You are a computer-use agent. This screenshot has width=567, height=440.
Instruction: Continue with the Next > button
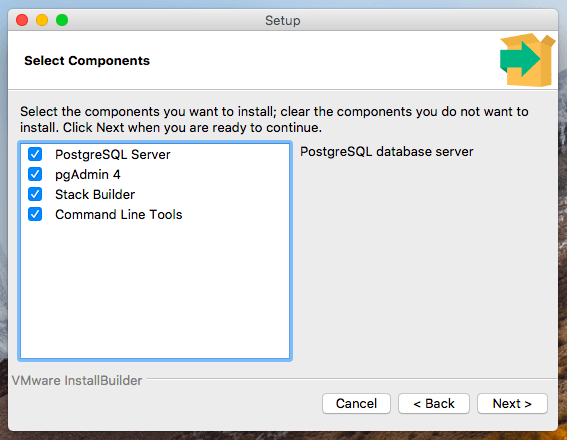point(512,403)
